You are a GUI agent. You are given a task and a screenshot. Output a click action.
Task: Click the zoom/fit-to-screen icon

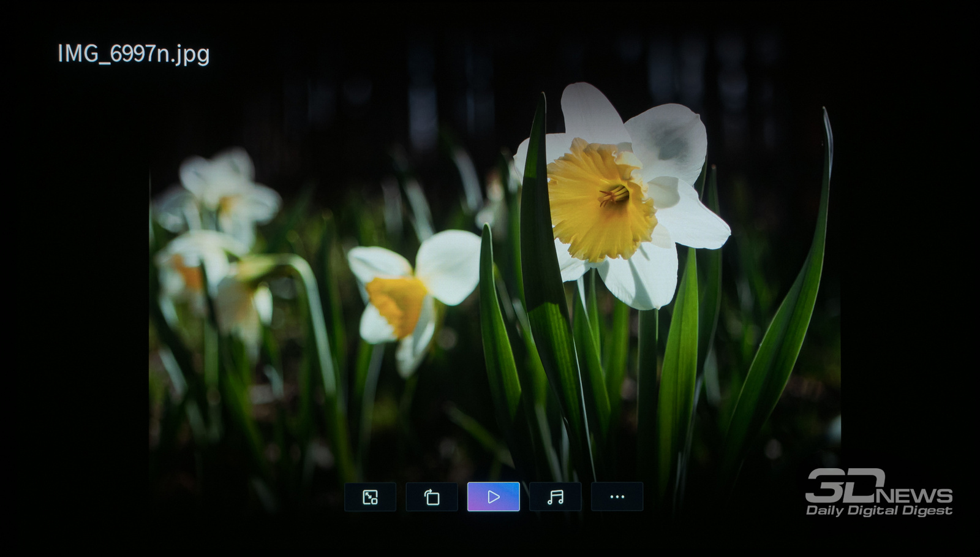click(370, 496)
